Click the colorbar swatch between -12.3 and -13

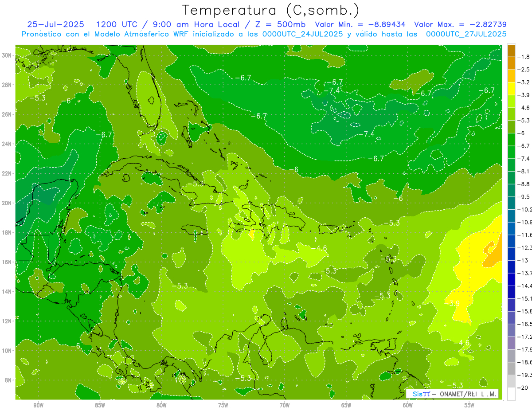pyautogui.click(x=511, y=254)
